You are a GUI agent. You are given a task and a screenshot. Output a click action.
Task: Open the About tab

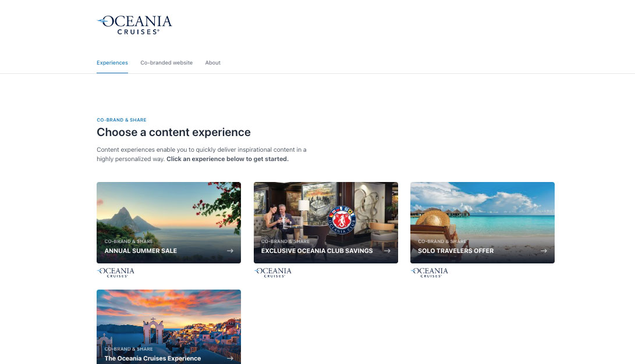coord(212,63)
